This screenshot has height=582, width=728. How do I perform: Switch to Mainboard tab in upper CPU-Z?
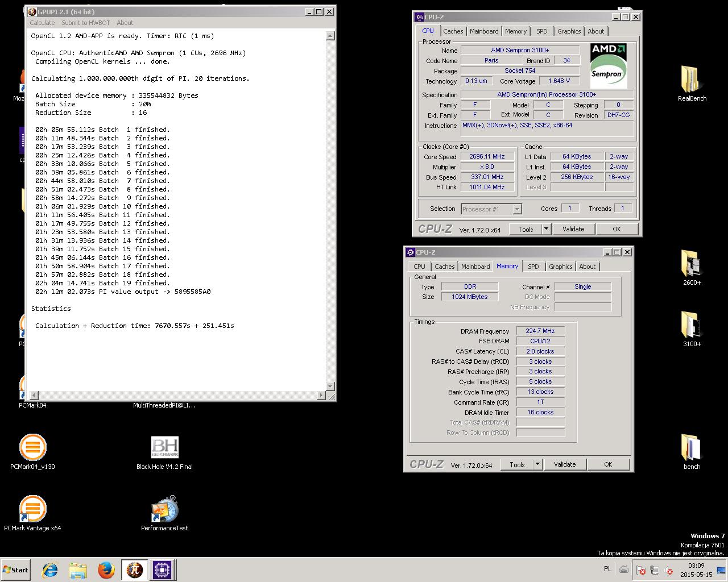(x=484, y=31)
